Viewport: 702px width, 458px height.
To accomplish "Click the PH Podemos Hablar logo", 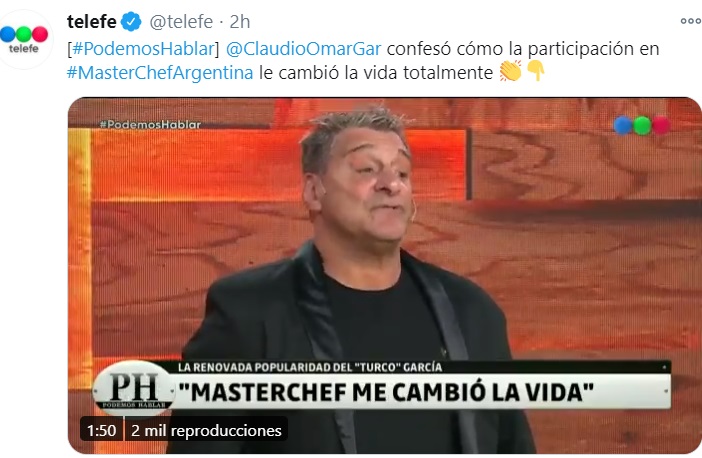I will click(134, 388).
